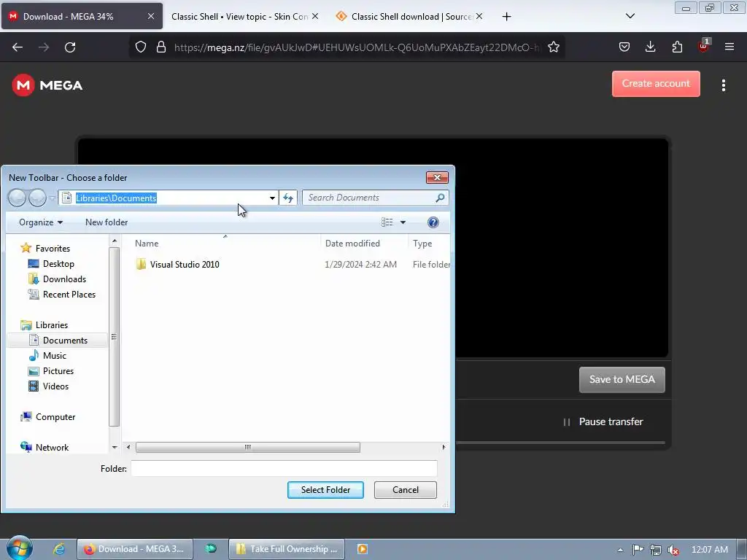Click the Folder name input field
Image resolution: width=747 pixels, height=560 pixels.
click(x=284, y=469)
